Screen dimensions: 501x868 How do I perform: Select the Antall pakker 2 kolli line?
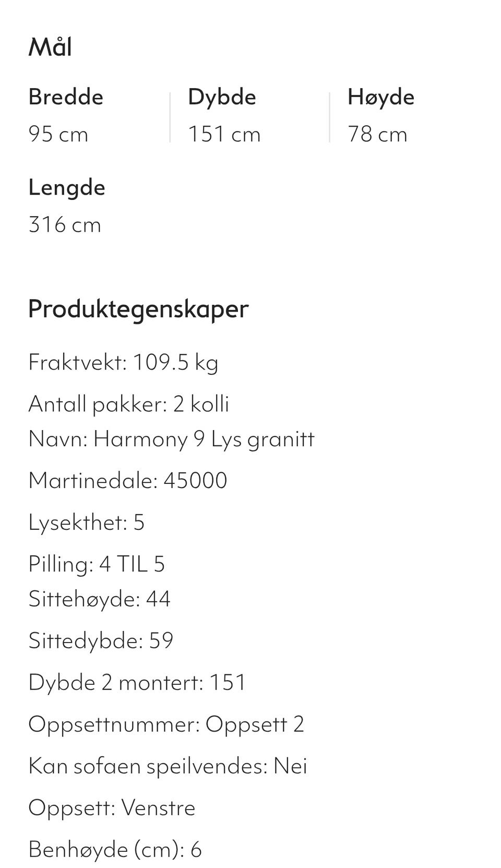point(129,404)
